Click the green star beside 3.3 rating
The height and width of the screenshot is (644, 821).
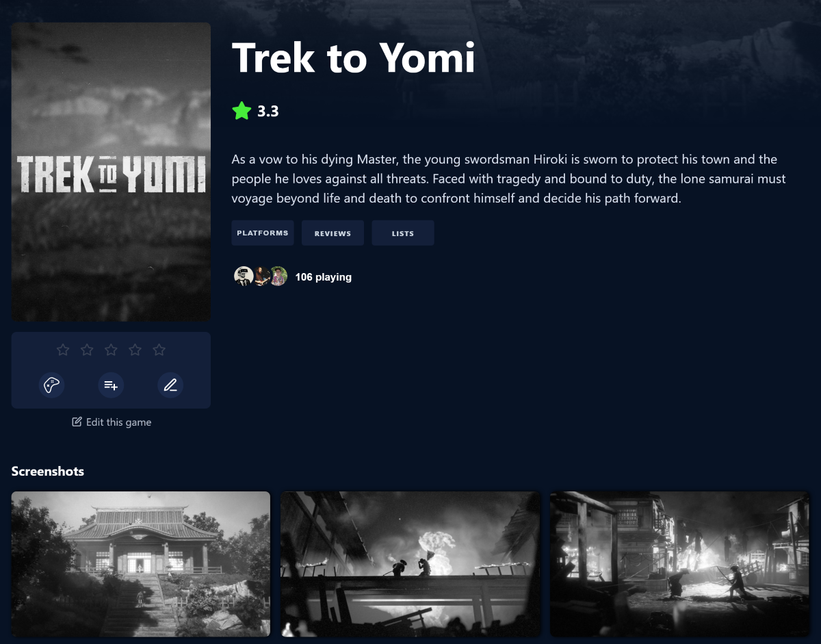(x=242, y=111)
